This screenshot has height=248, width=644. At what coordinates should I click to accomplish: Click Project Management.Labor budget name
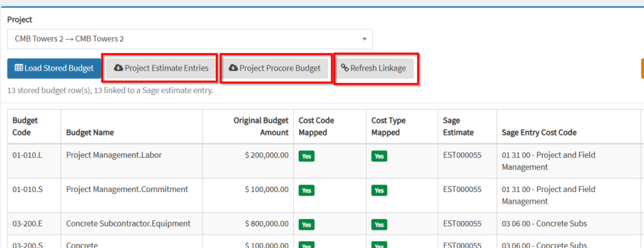click(114, 155)
